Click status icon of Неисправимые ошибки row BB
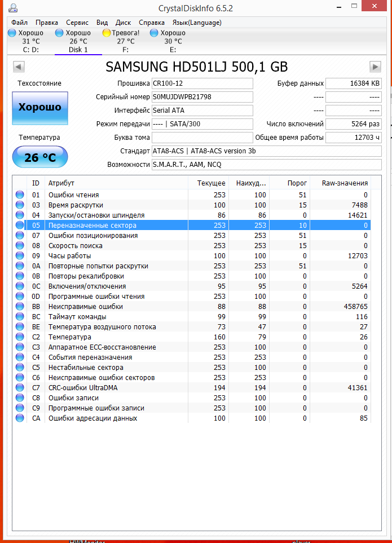This screenshot has height=543, width=392. (x=20, y=307)
